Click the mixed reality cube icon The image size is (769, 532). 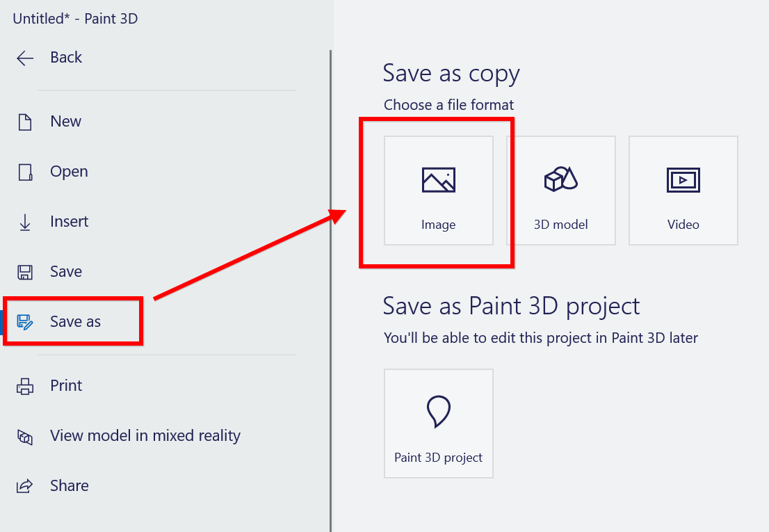click(x=25, y=437)
